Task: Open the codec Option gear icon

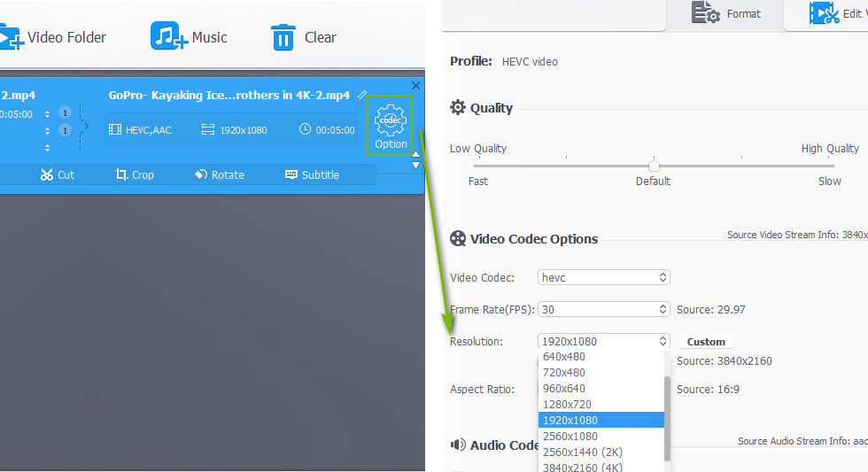Action: pos(390,126)
